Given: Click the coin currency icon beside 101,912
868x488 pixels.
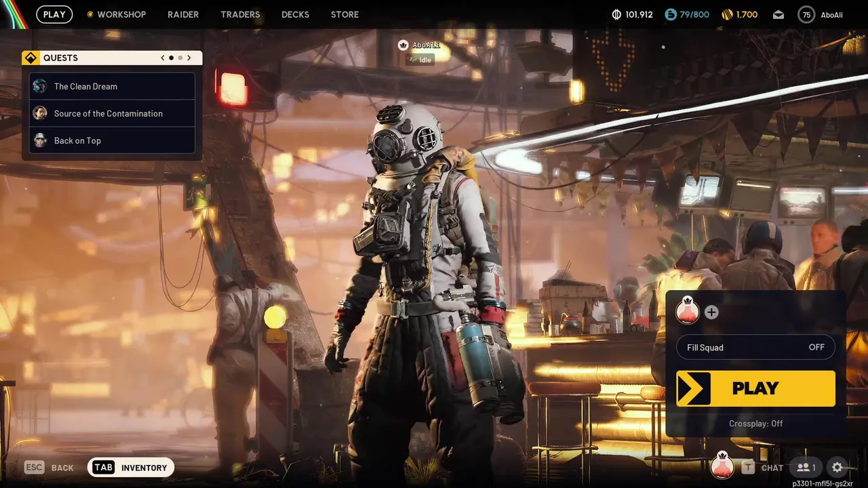Looking at the screenshot, I should tap(616, 14).
